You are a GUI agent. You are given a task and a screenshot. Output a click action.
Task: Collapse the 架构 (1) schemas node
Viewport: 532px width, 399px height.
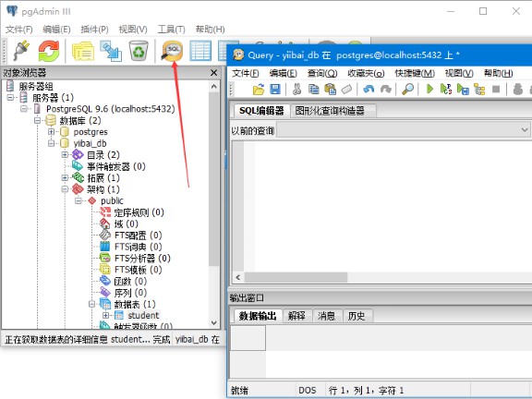65,189
